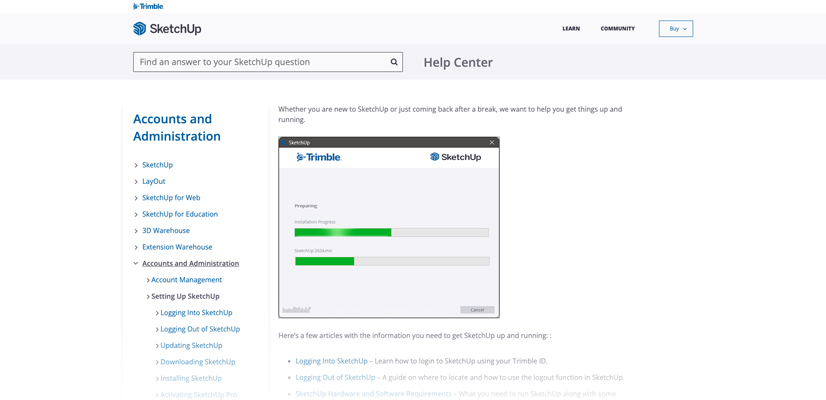Click the Cancel button in installer image
826x400 pixels.
click(x=477, y=310)
